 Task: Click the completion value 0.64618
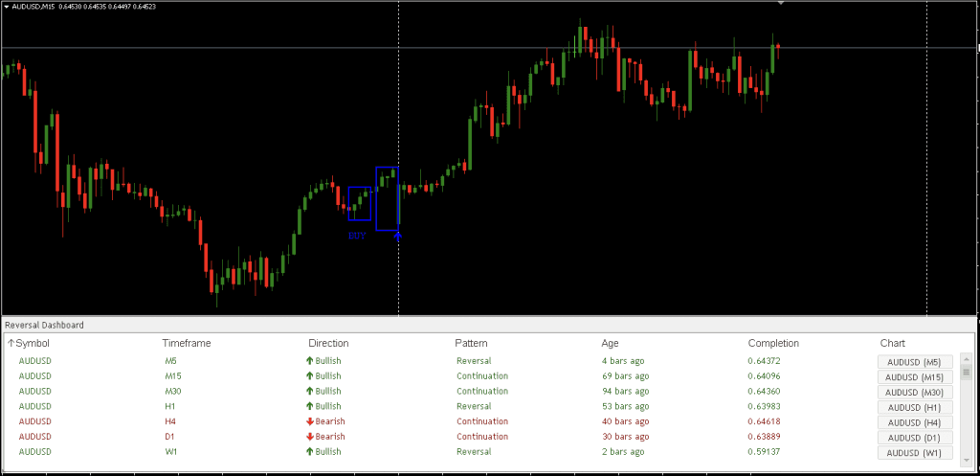coord(764,421)
